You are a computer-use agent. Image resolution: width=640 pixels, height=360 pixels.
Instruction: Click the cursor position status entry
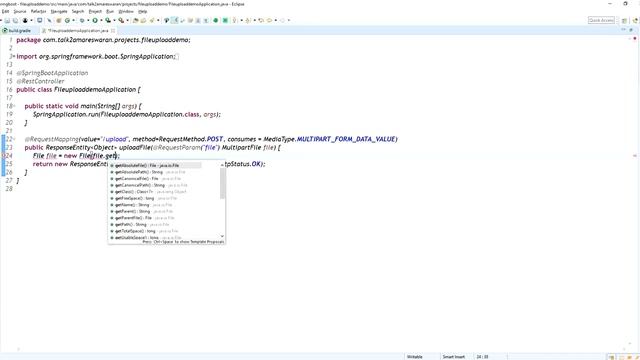tap(482, 357)
